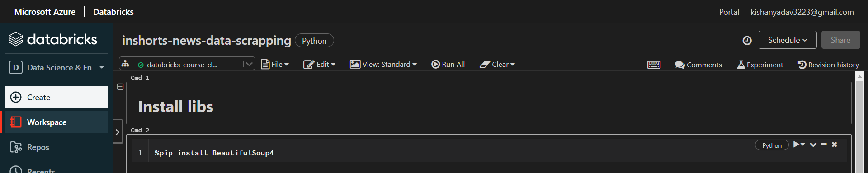Expand the left side panel arrow

[118, 132]
